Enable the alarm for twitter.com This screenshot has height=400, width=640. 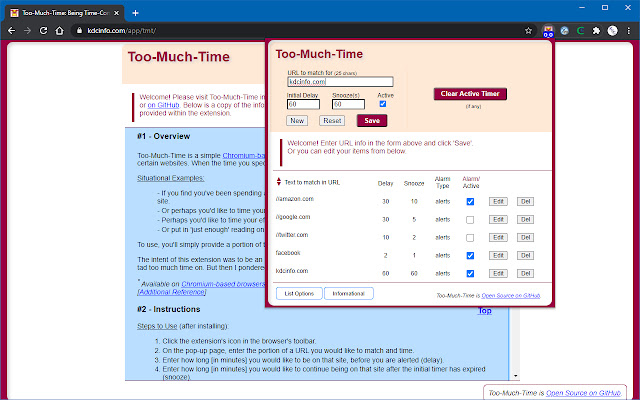pyautogui.click(x=470, y=238)
